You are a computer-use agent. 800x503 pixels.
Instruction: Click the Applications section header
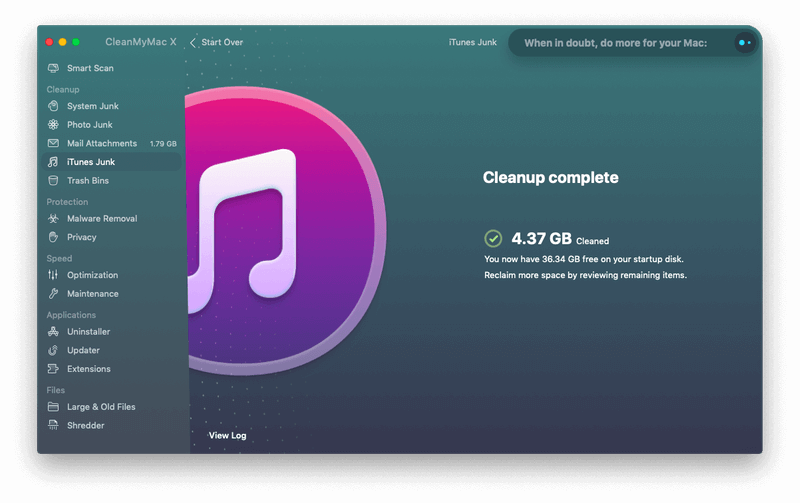point(71,315)
